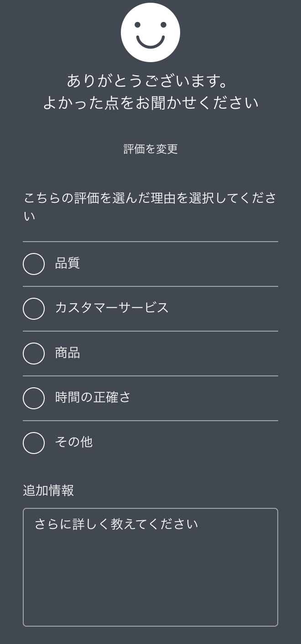
Task: Select the 時間の正確さ radio button
Action: 33,398
